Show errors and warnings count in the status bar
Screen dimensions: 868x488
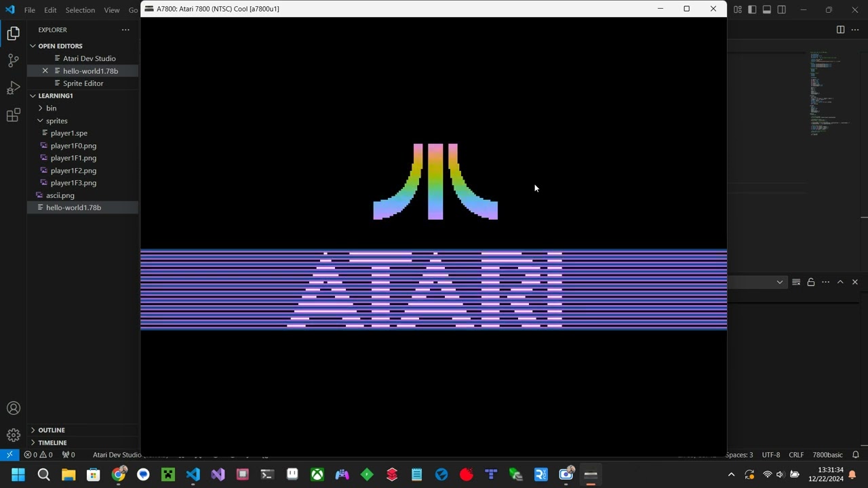(38, 455)
